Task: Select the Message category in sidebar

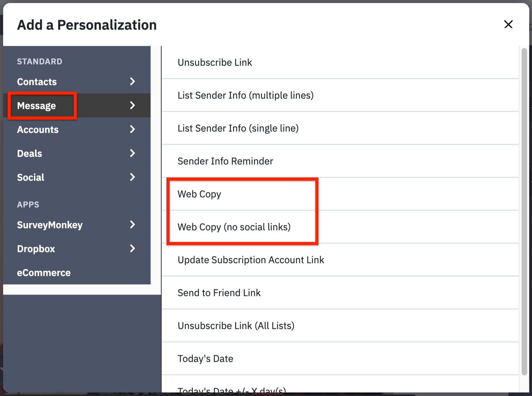Action: click(x=37, y=106)
